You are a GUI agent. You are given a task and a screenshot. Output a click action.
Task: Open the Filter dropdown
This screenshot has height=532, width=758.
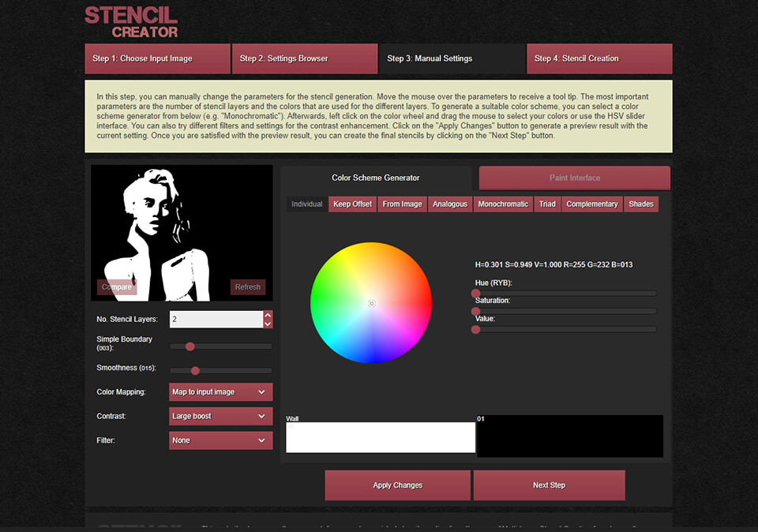(220, 440)
